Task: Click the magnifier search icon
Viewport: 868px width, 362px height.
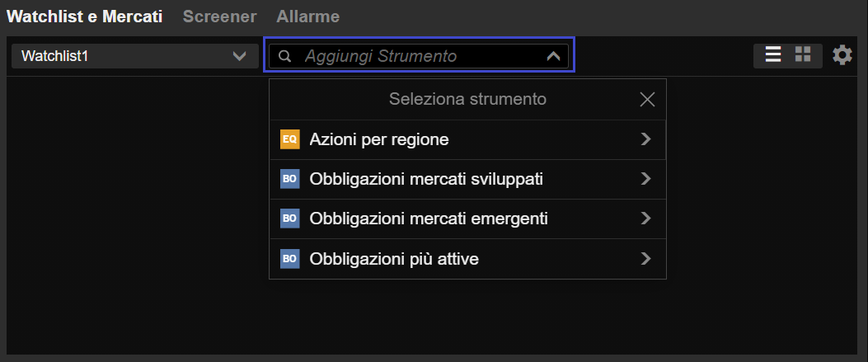Action: pyautogui.click(x=284, y=56)
